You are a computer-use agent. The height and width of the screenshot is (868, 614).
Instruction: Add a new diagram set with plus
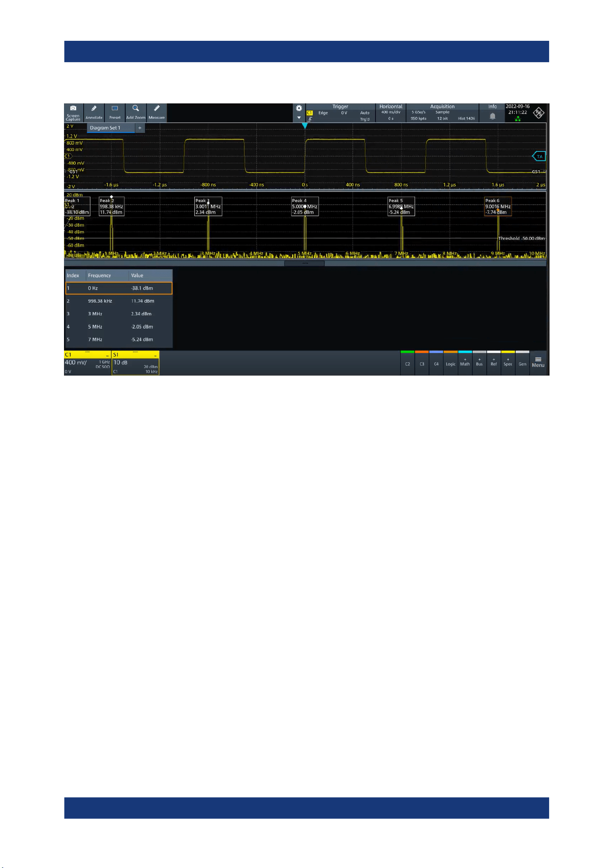tap(140, 128)
